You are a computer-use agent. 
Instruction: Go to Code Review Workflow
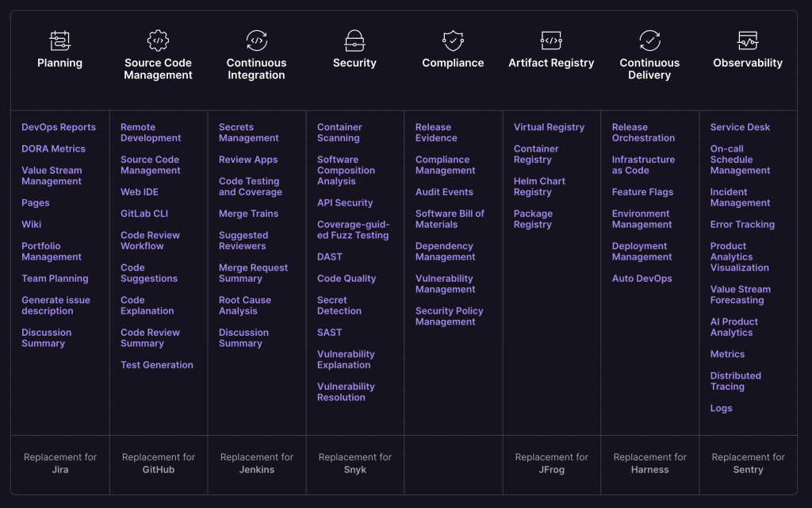(x=150, y=241)
